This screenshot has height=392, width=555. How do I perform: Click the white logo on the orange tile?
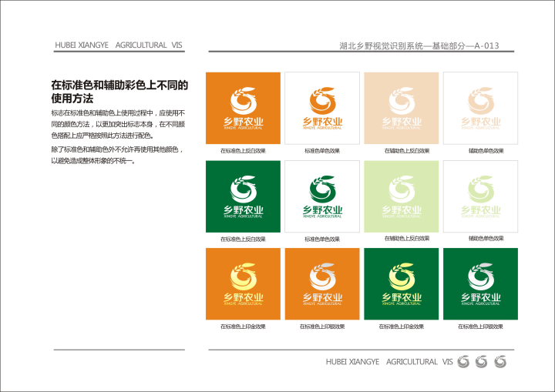(x=243, y=108)
